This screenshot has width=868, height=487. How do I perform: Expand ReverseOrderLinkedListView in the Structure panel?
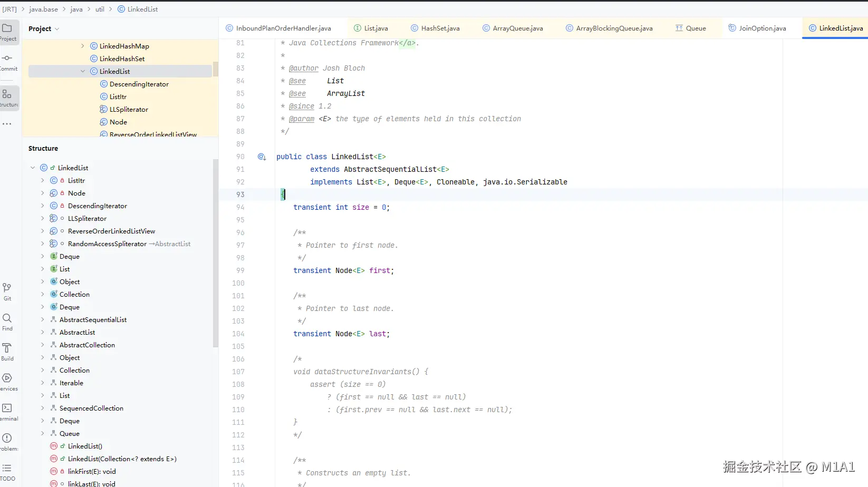point(43,231)
